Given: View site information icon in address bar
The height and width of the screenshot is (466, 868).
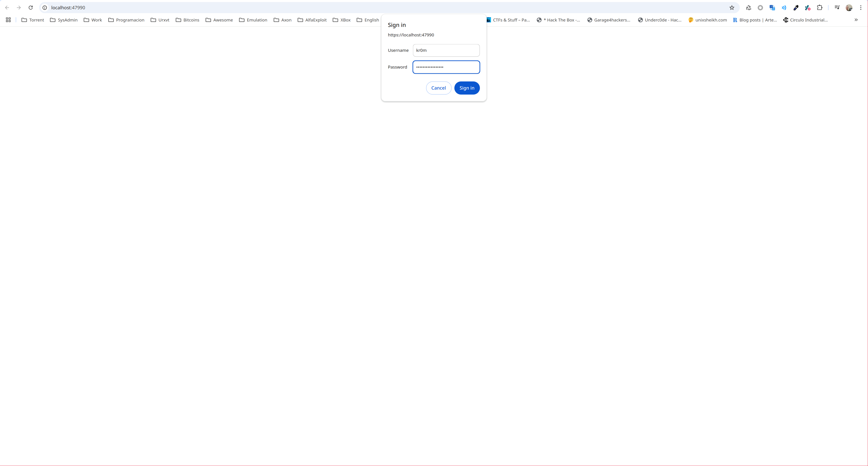Looking at the screenshot, I should 45,7.
